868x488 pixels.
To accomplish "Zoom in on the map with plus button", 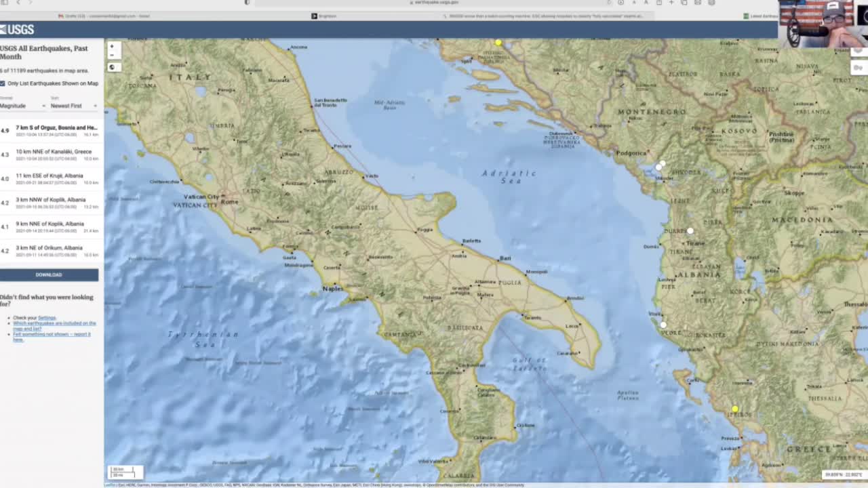I will (113, 47).
